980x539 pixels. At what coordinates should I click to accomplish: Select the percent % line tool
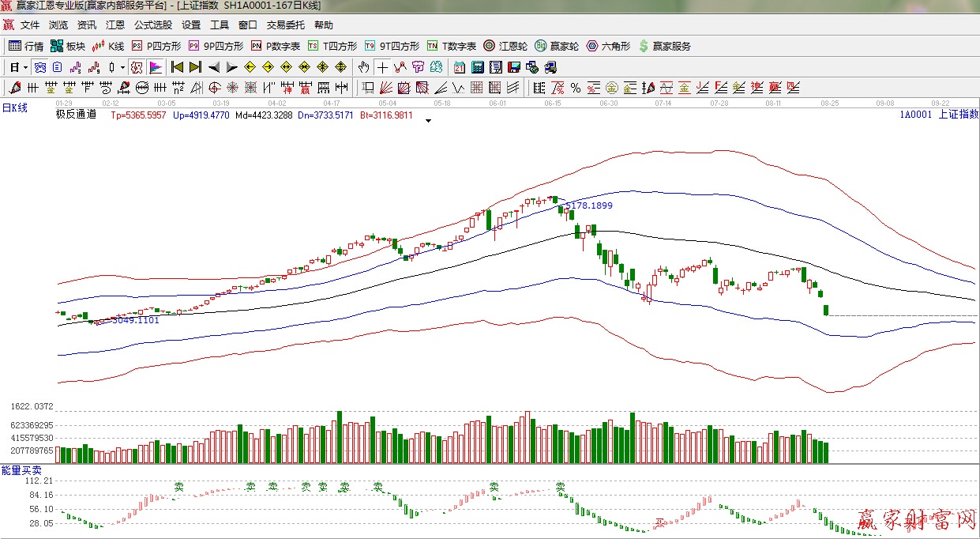coord(576,88)
